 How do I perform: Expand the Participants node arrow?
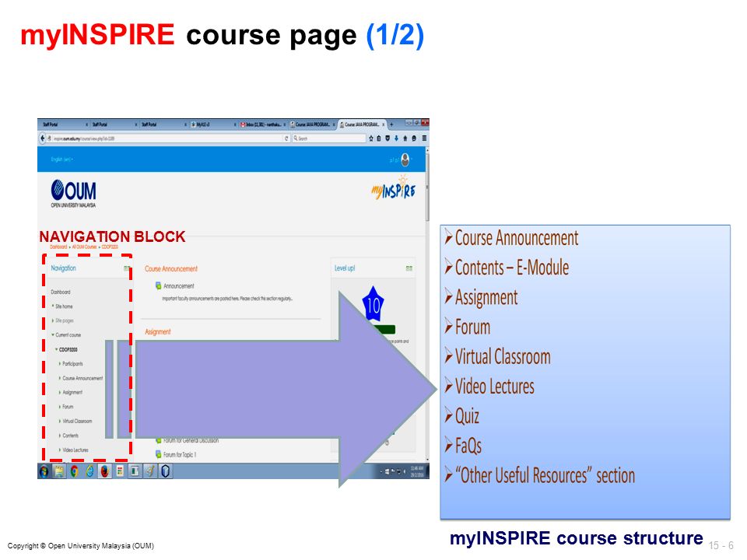click(60, 364)
